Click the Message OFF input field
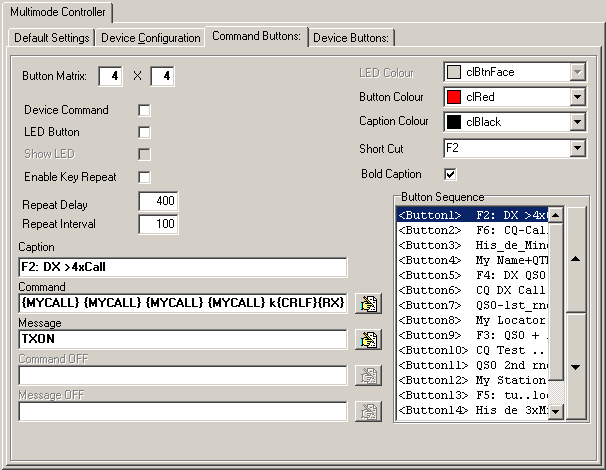606x470 pixels. 182,411
